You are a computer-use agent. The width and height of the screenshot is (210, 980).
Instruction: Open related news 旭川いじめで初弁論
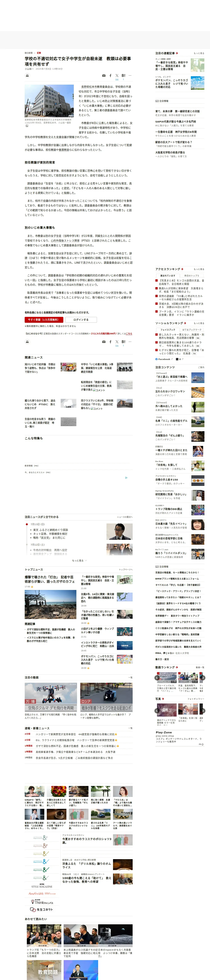pyautogui.click(x=40, y=368)
